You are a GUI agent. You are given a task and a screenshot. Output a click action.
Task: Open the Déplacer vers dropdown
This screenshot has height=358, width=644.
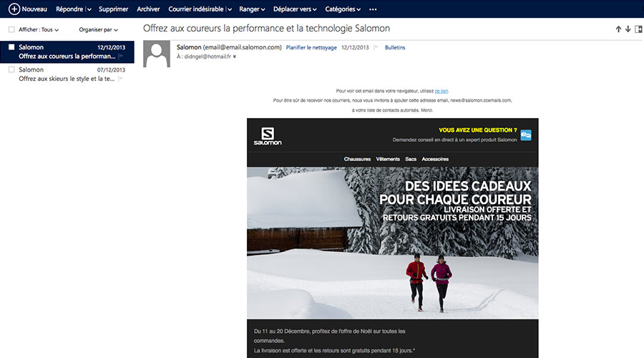click(295, 9)
